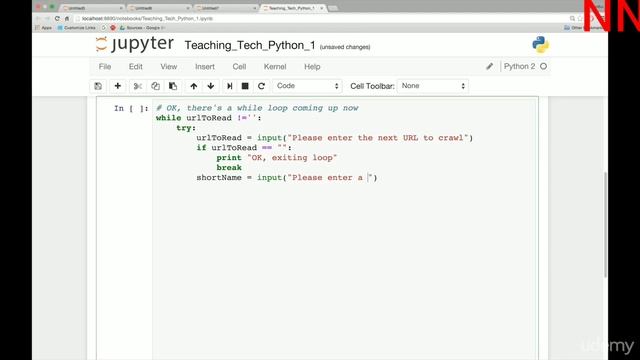Open the View menu
The image size is (640, 360).
pos(169,67)
